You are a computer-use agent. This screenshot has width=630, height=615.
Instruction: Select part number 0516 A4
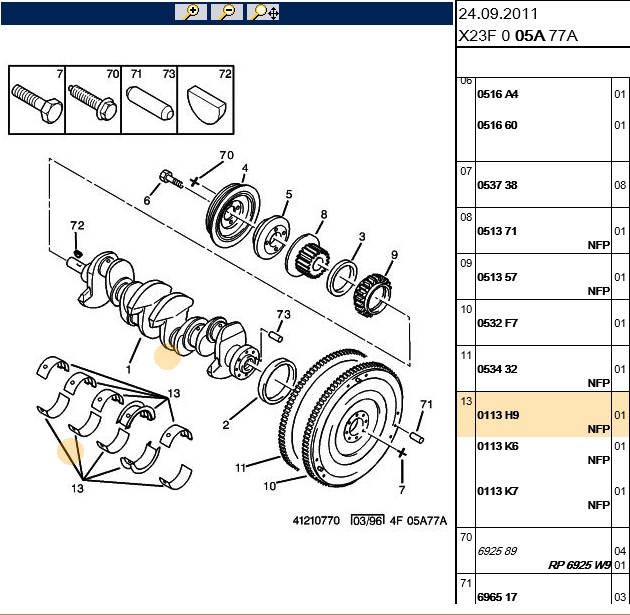pyautogui.click(x=497, y=94)
